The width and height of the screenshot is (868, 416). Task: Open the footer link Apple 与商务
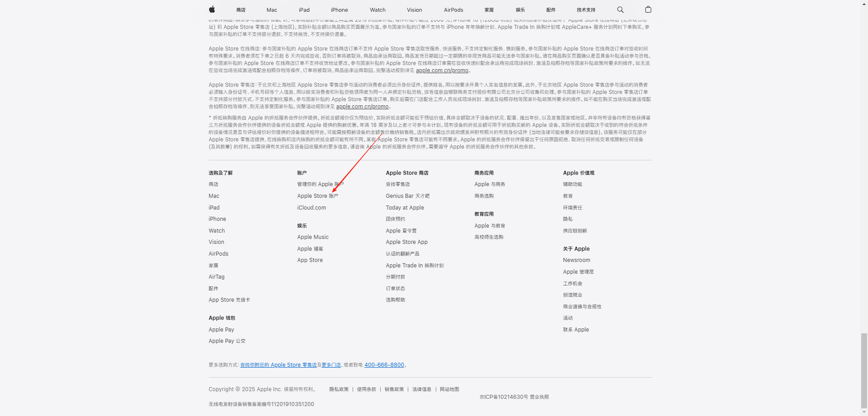pyautogui.click(x=490, y=184)
